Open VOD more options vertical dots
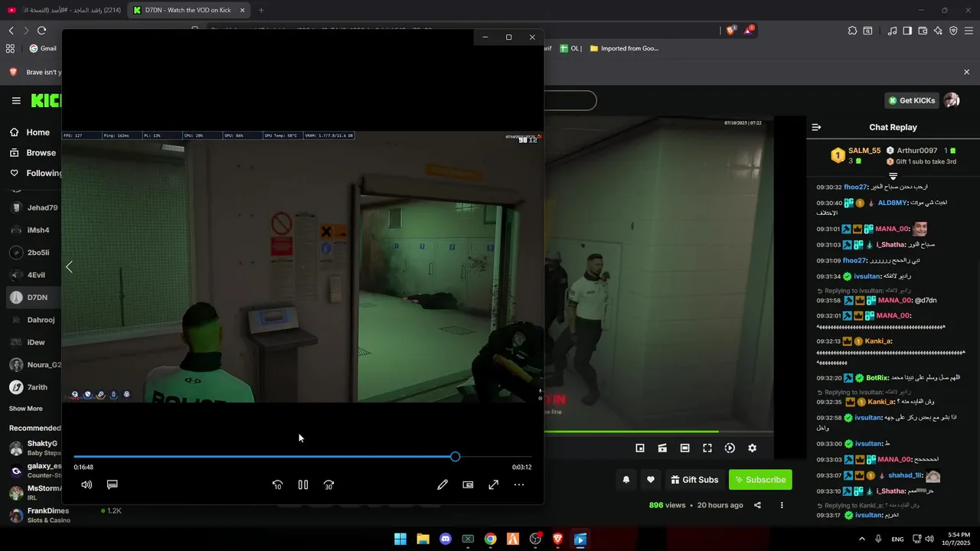The width and height of the screenshot is (980, 551). pos(782,505)
